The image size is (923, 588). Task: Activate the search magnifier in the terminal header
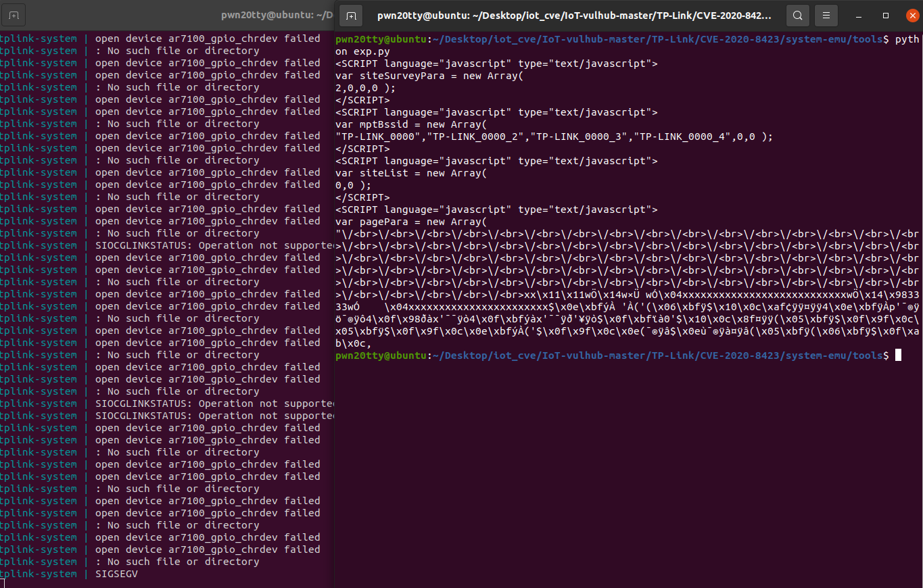(797, 15)
